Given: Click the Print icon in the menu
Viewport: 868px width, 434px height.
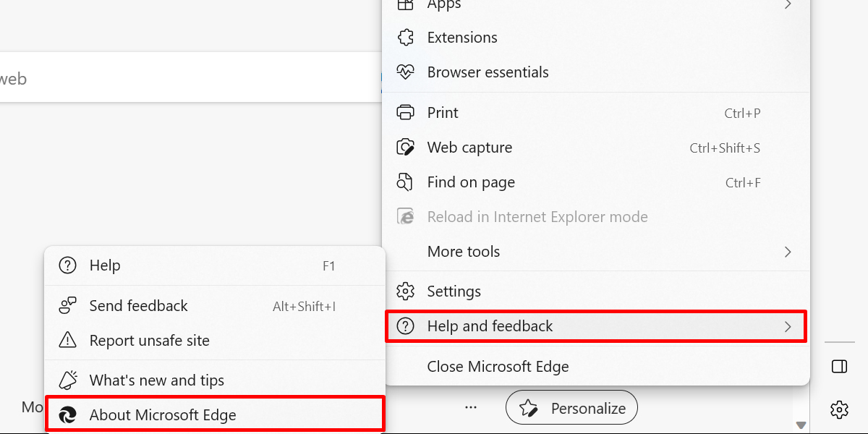Looking at the screenshot, I should tap(406, 112).
